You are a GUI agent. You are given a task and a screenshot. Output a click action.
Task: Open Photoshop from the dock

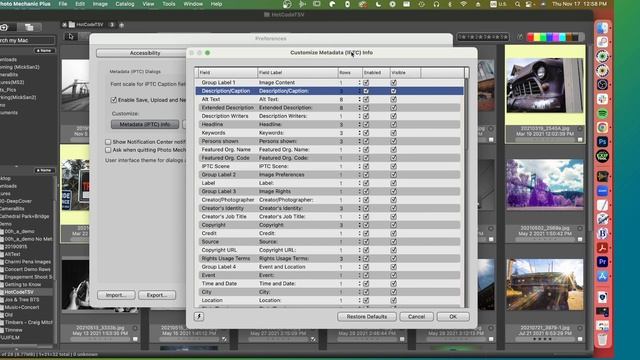coord(602,142)
